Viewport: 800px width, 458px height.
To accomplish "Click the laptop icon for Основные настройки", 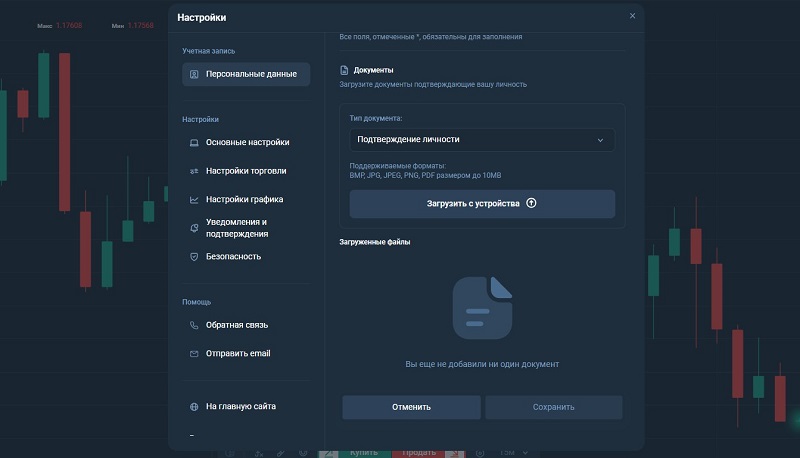I will coord(194,142).
